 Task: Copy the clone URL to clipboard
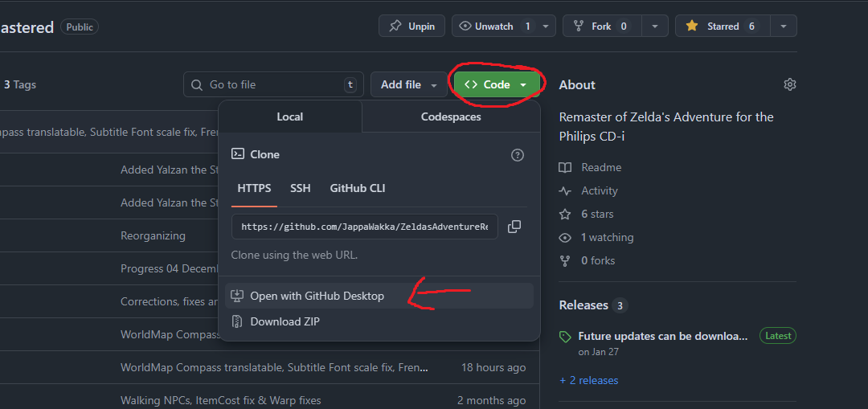click(x=514, y=227)
